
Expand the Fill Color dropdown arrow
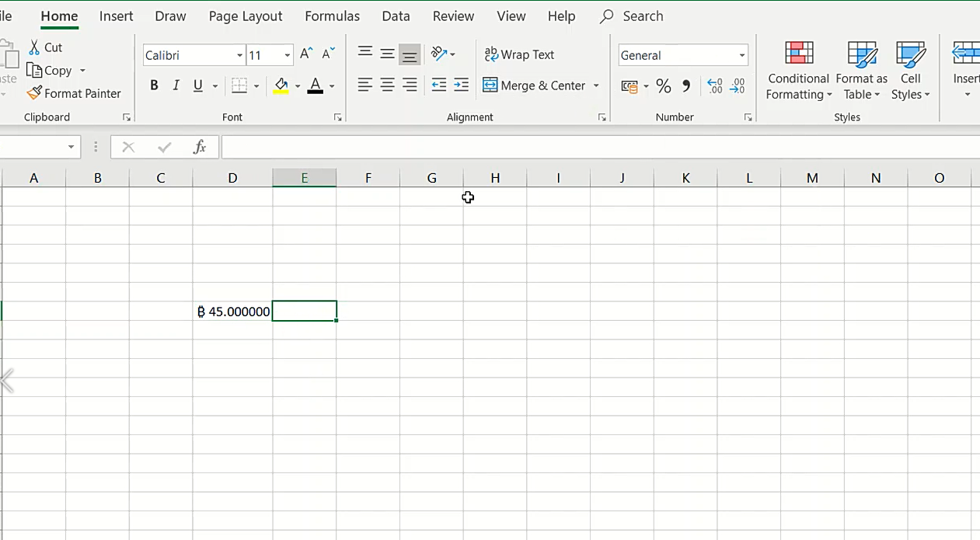298,86
